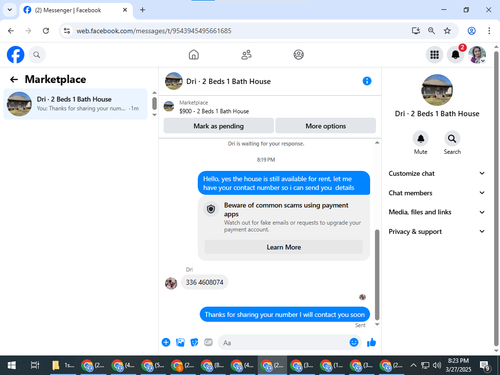Expand Chat members section
This screenshot has width=500, height=375.
coord(436,193)
